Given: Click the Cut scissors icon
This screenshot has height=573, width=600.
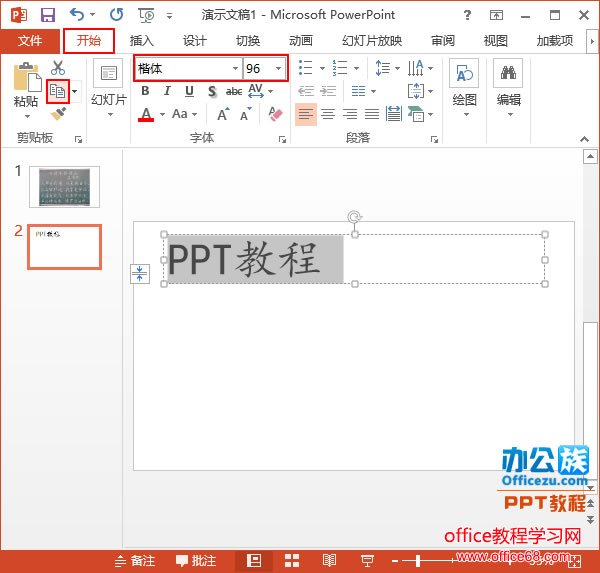Looking at the screenshot, I should (57, 68).
